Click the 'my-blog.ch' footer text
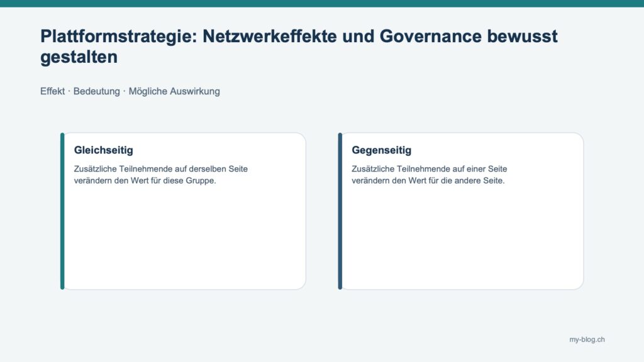644x362 pixels. coord(587,339)
